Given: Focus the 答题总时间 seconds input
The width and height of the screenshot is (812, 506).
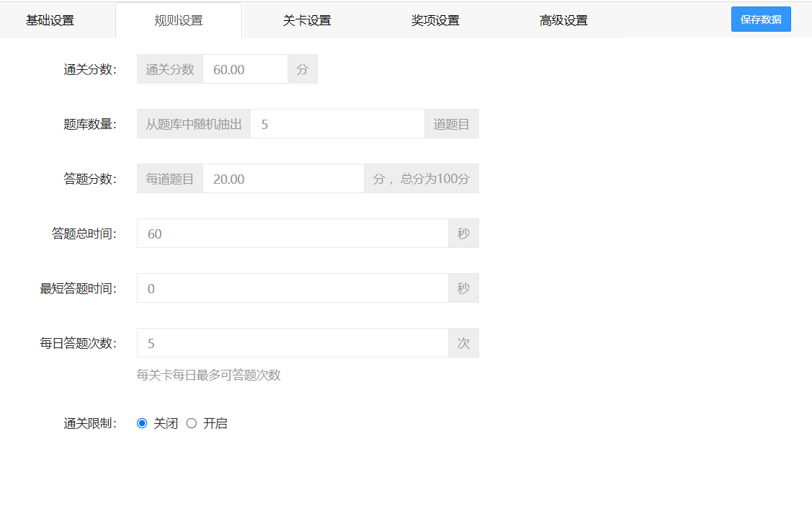Looking at the screenshot, I should [x=293, y=234].
